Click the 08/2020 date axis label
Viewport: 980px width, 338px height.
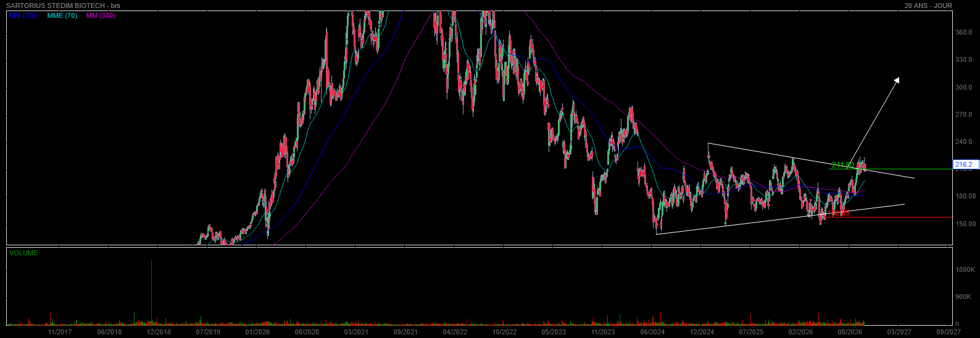(307, 332)
